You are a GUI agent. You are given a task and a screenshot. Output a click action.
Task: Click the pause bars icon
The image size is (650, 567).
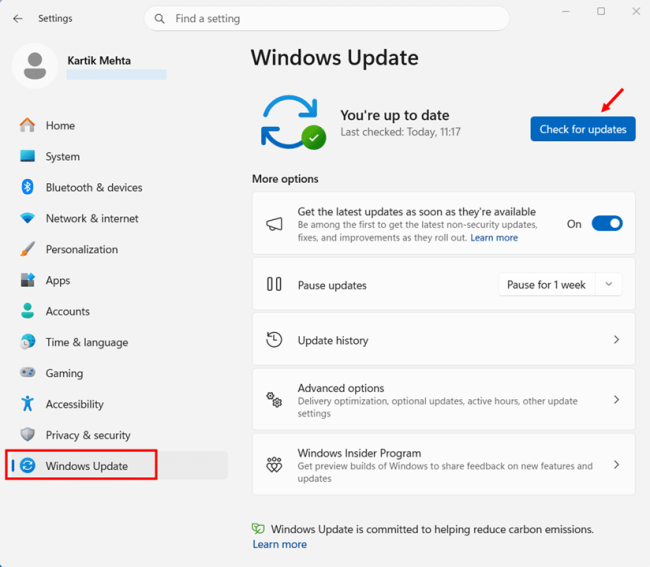coord(274,284)
